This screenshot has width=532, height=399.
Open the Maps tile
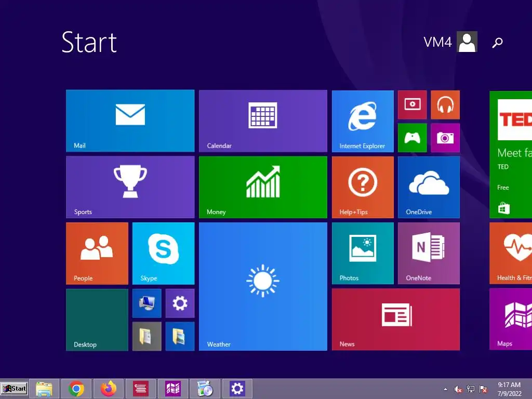511,319
